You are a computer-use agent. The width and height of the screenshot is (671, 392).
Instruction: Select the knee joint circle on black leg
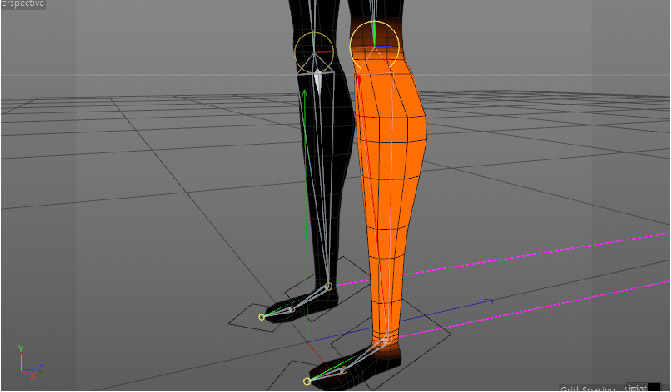coord(314,52)
